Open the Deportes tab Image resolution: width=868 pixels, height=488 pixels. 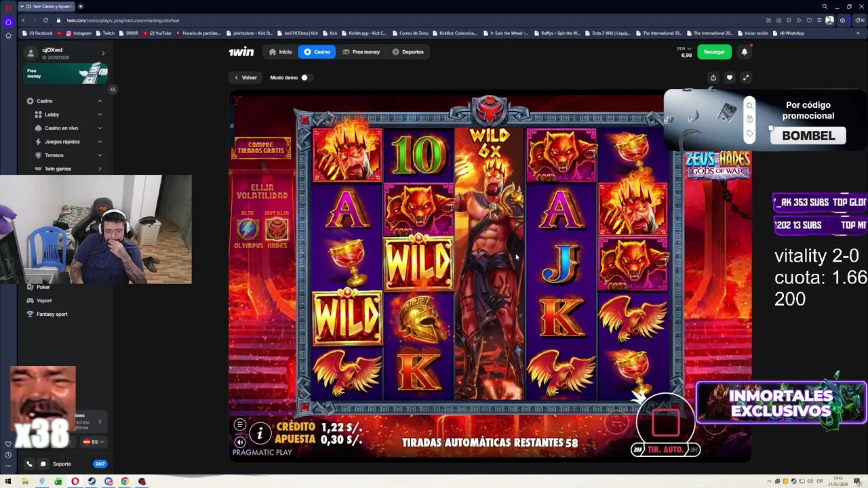(408, 52)
